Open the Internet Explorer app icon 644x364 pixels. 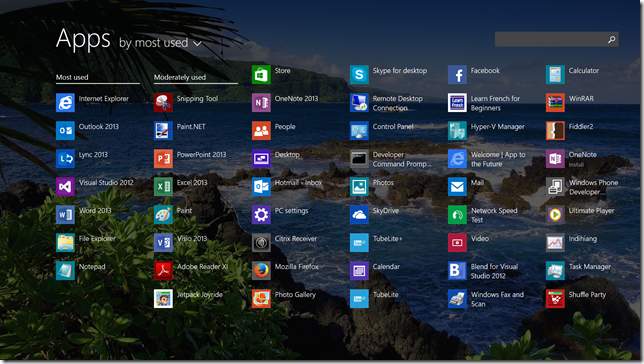click(65, 103)
